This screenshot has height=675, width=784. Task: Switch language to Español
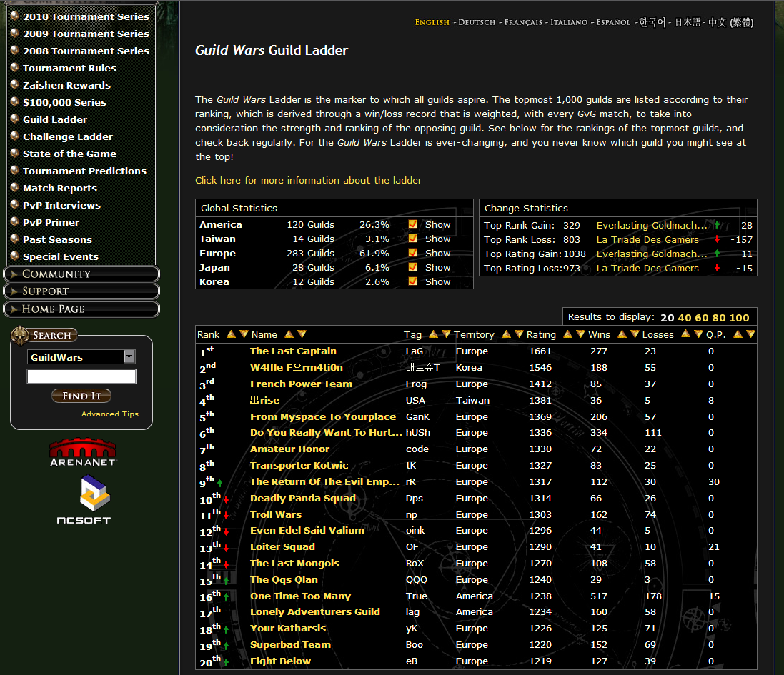pos(613,22)
